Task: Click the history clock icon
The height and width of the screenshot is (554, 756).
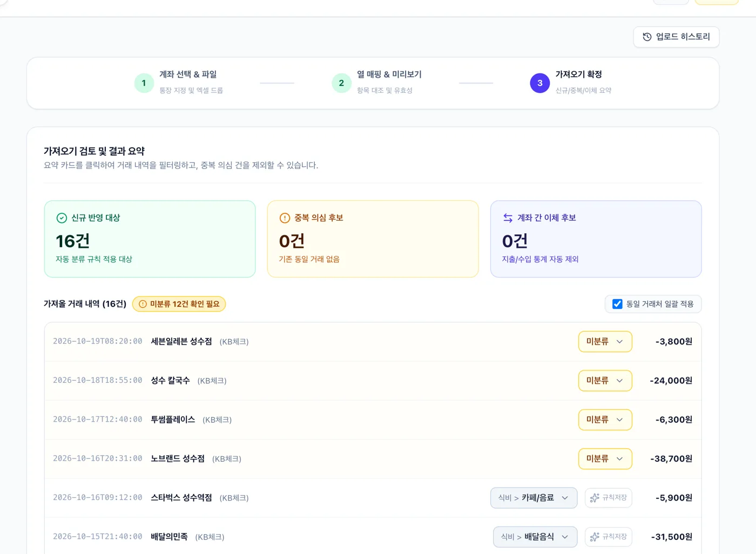Action: point(647,37)
